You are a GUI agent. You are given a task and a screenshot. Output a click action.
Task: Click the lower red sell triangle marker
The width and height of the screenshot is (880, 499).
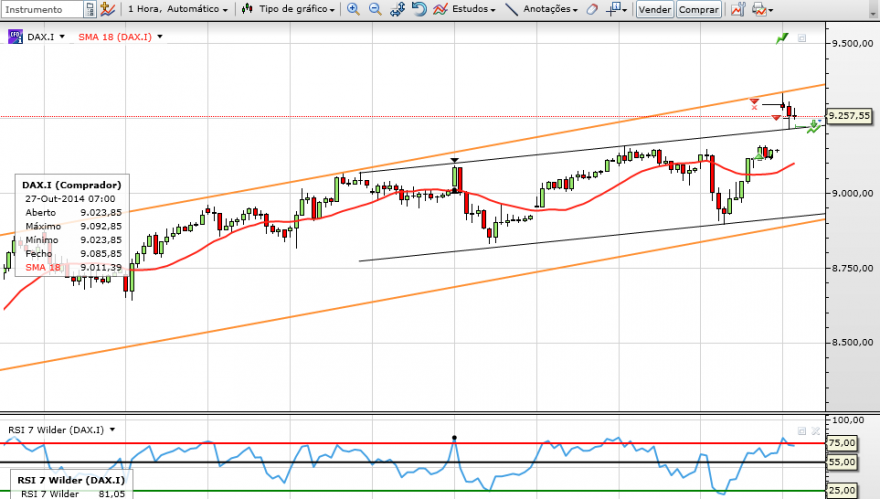coord(776,117)
